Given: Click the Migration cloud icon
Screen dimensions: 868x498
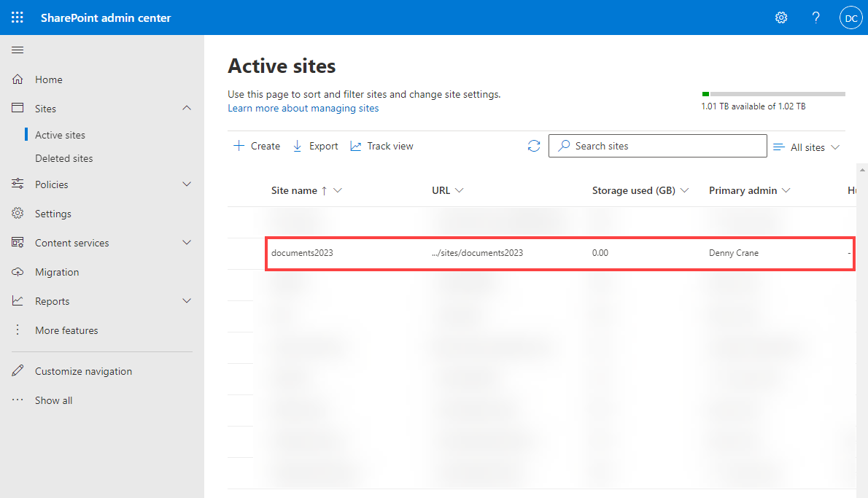Looking at the screenshot, I should tap(18, 272).
